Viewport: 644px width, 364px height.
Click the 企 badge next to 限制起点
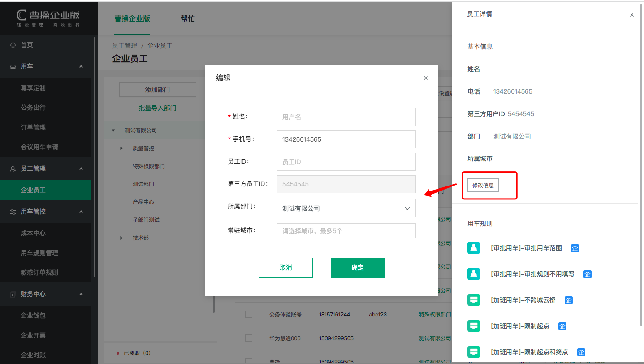click(x=562, y=326)
